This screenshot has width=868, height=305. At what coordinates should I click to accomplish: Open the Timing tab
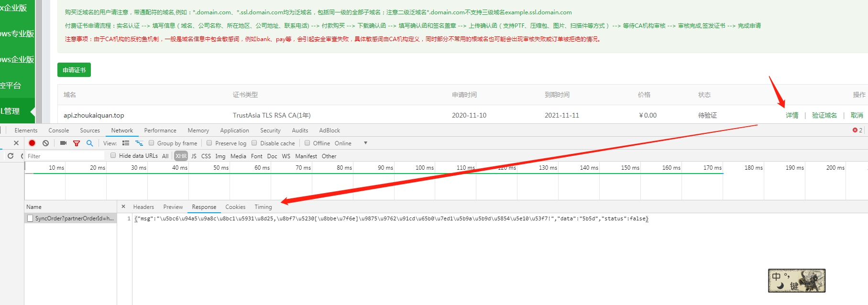[263, 207]
